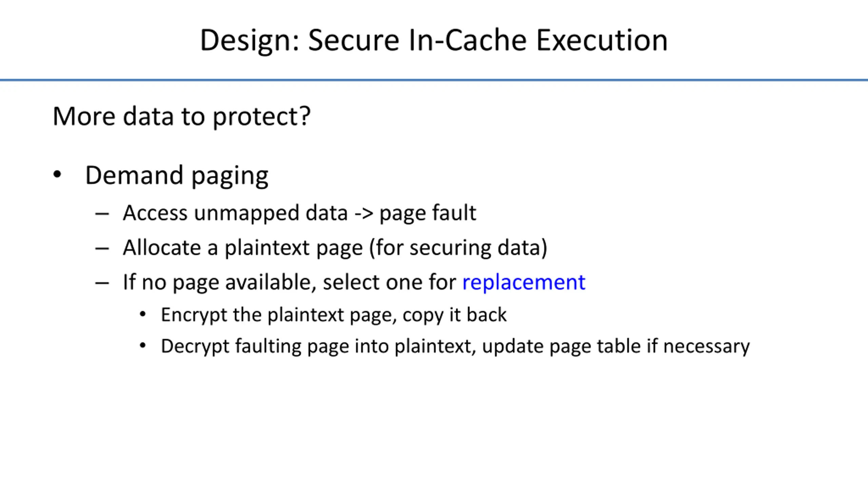Click the dash before "Allocate a plaintext page"
The width and height of the screenshot is (868, 488).
click(102, 248)
